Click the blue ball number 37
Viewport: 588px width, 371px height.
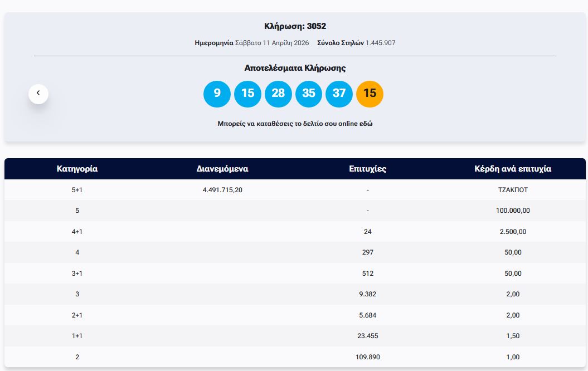[339, 94]
